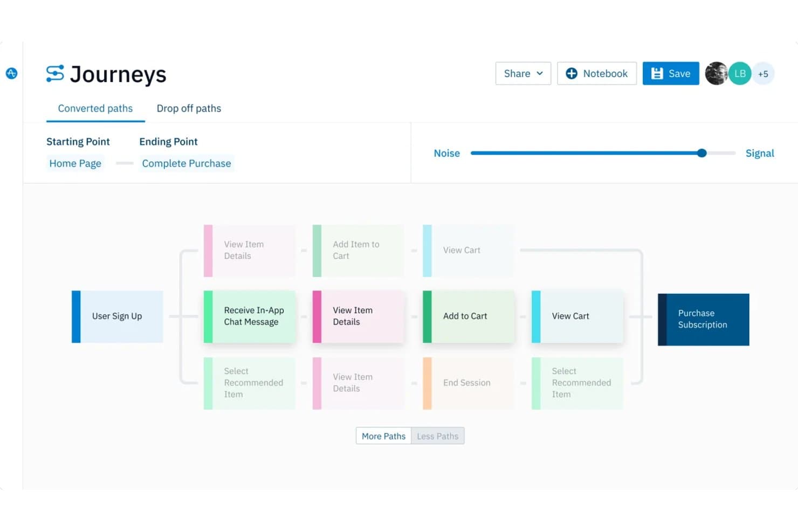The width and height of the screenshot is (798, 532).
Task: Click the Less Paths button
Action: click(x=438, y=436)
